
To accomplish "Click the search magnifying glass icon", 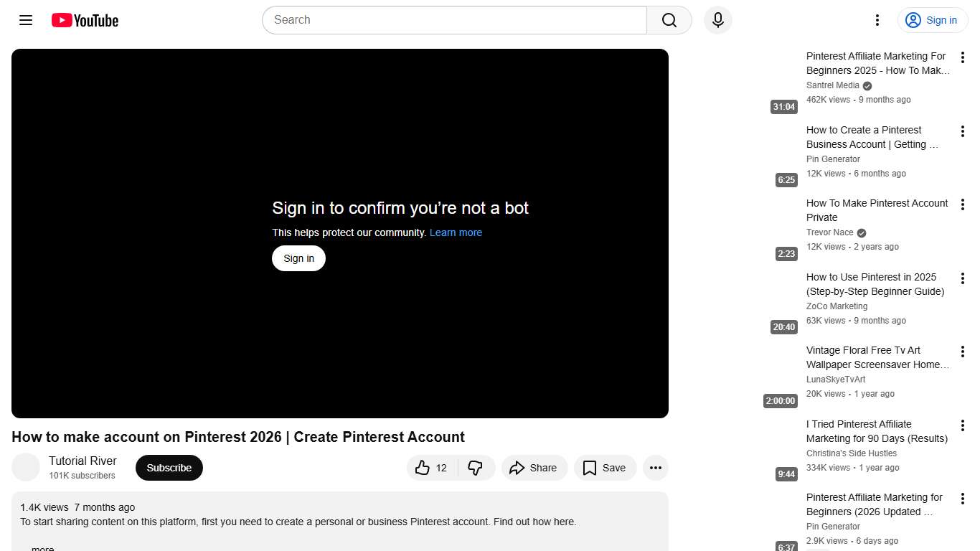I will coord(668,20).
